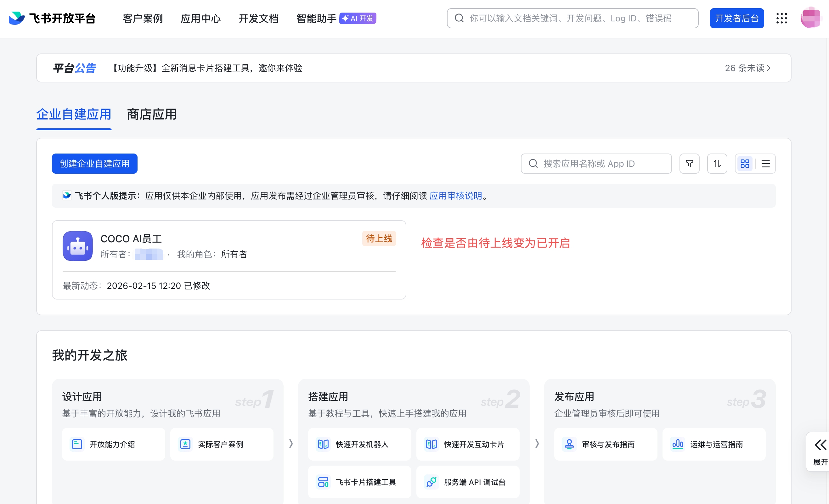Screen dimensions: 829x504
Task: Switch to list view layout
Action: [x=766, y=163]
